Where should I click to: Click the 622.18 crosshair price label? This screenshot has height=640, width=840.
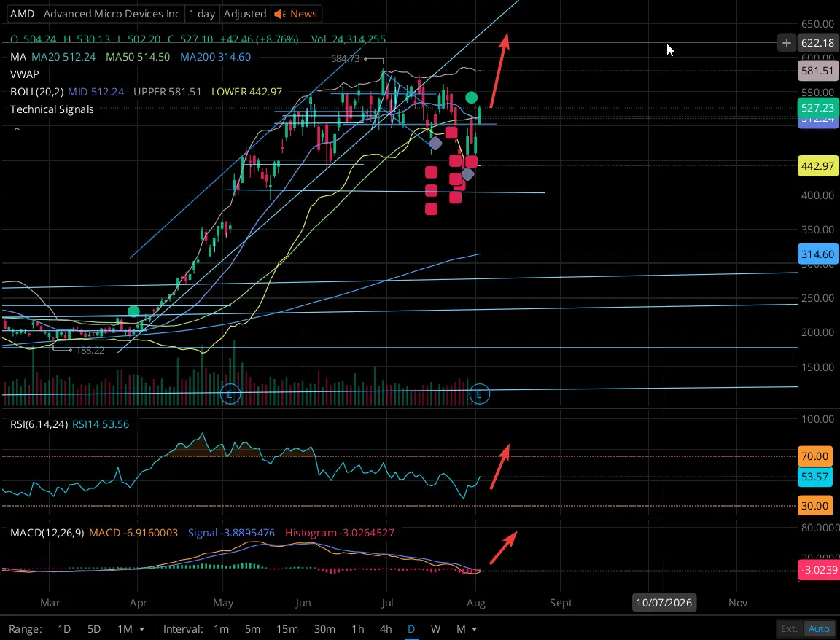pos(817,43)
